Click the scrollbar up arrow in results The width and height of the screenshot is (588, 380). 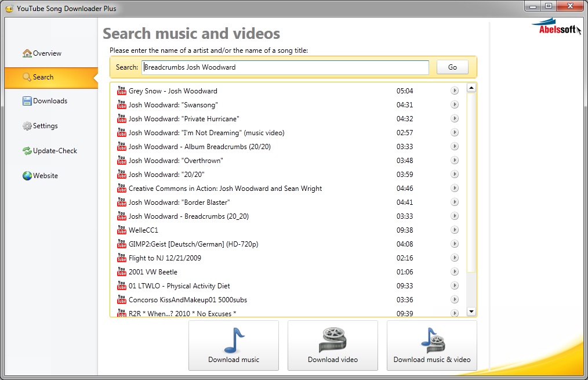tap(471, 88)
